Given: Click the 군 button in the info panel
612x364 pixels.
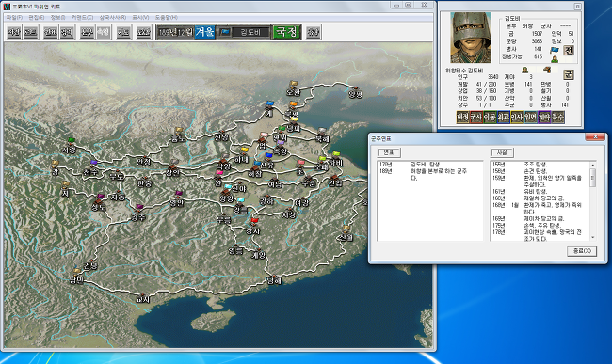Looking at the screenshot, I should [x=569, y=74].
